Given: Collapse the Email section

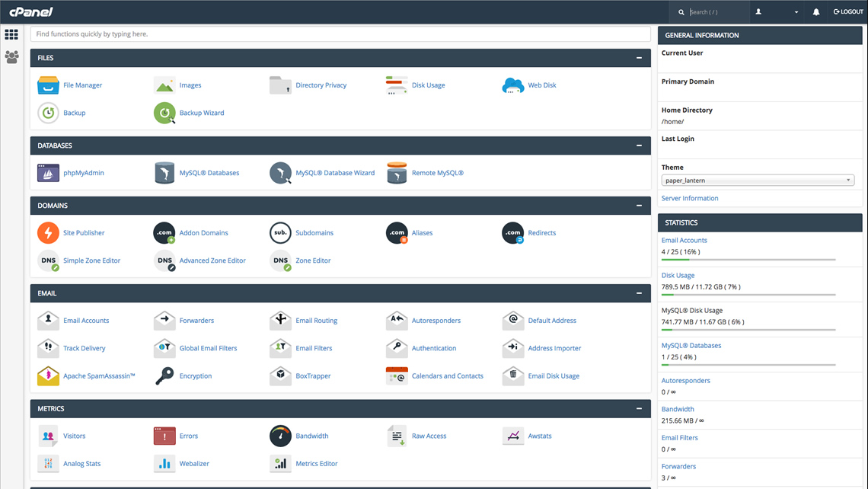Looking at the screenshot, I should pyautogui.click(x=640, y=293).
